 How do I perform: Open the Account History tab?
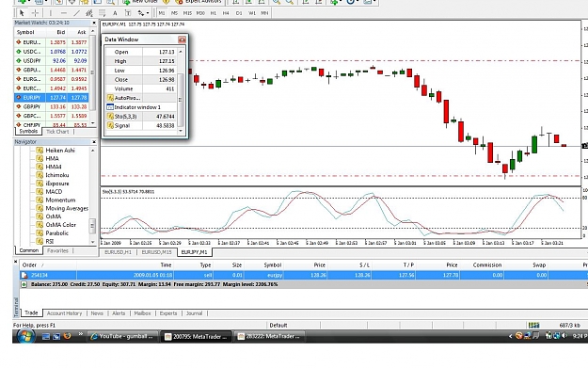tap(64, 313)
